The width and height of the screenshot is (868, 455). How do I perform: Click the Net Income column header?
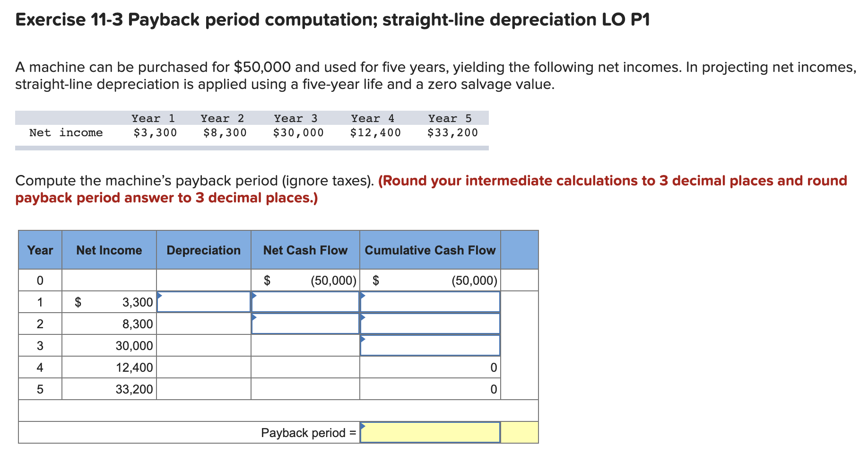click(108, 250)
